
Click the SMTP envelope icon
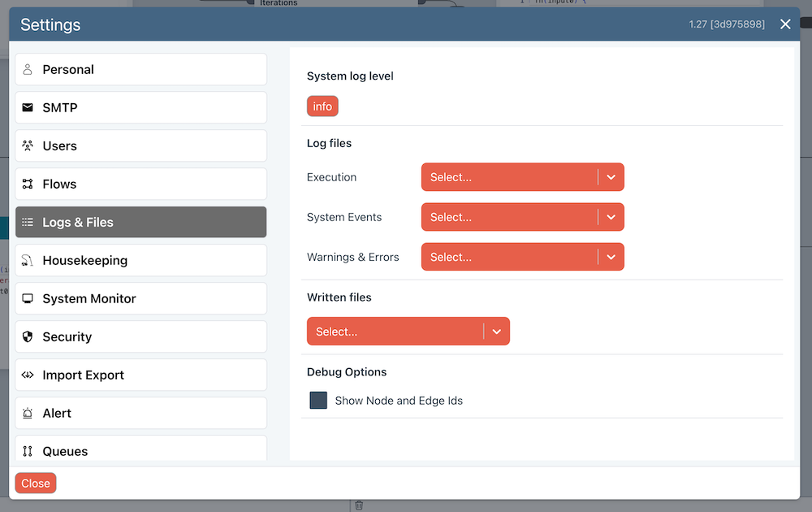click(28, 108)
